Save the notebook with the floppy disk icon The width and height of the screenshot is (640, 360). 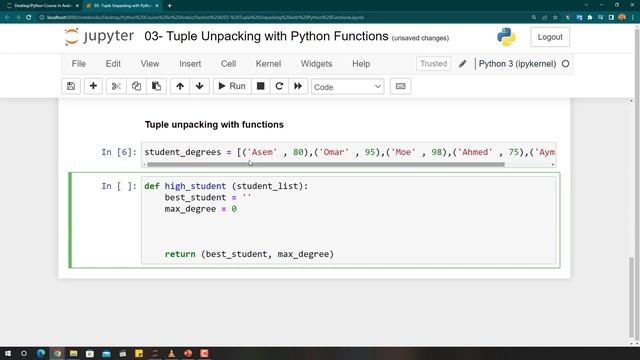coord(71,86)
